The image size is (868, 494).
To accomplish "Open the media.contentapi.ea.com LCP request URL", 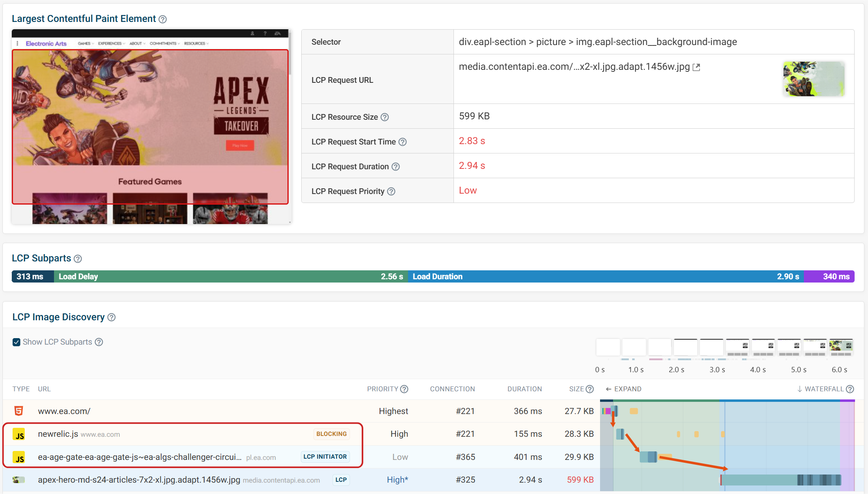I will point(574,67).
